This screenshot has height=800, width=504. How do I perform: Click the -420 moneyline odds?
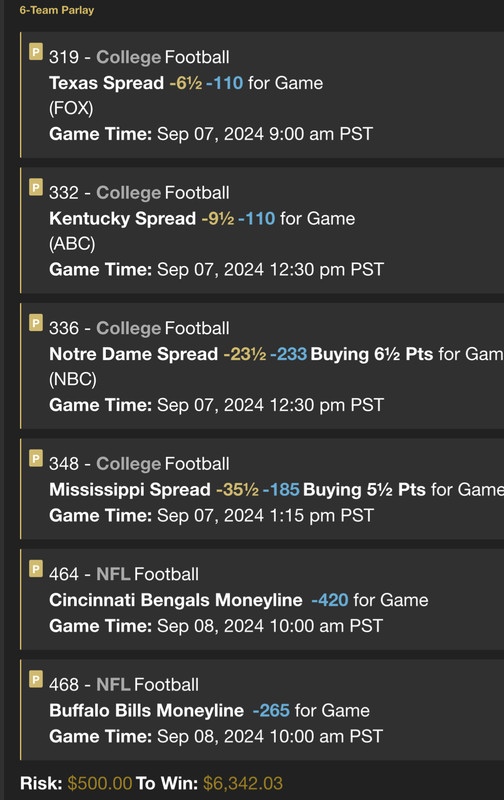(330, 600)
